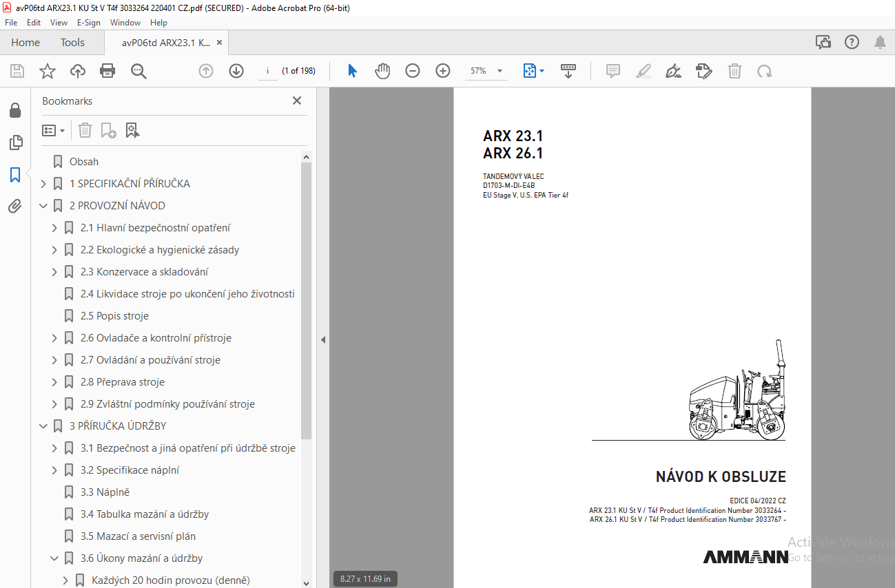Open the E-Sign menu

pyautogui.click(x=89, y=23)
